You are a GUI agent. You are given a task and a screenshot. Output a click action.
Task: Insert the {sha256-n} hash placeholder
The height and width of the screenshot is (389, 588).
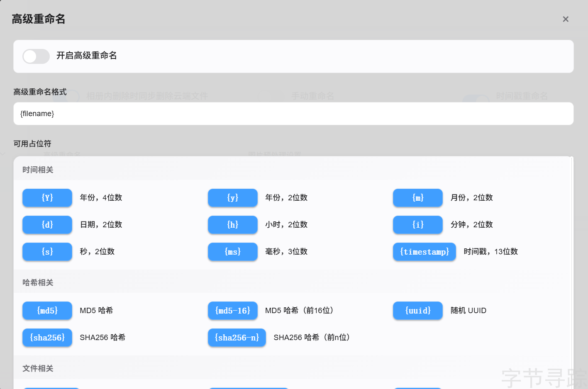[237, 338]
